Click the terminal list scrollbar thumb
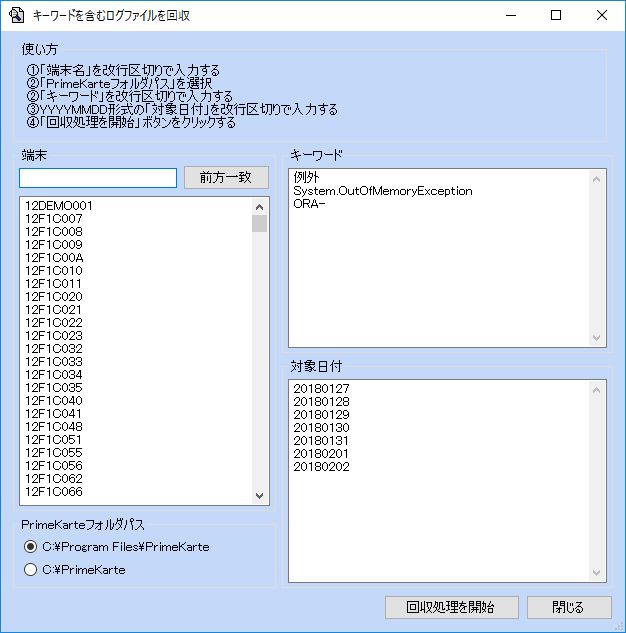 click(260, 223)
